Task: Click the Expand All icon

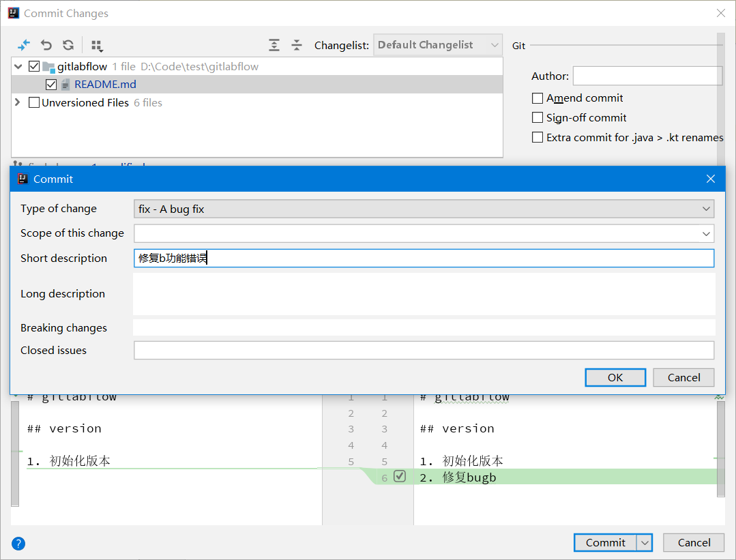Action: [x=274, y=45]
